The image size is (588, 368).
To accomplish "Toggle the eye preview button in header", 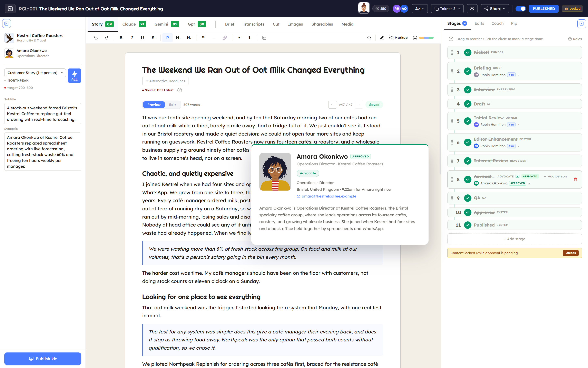I will [x=472, y=9].
